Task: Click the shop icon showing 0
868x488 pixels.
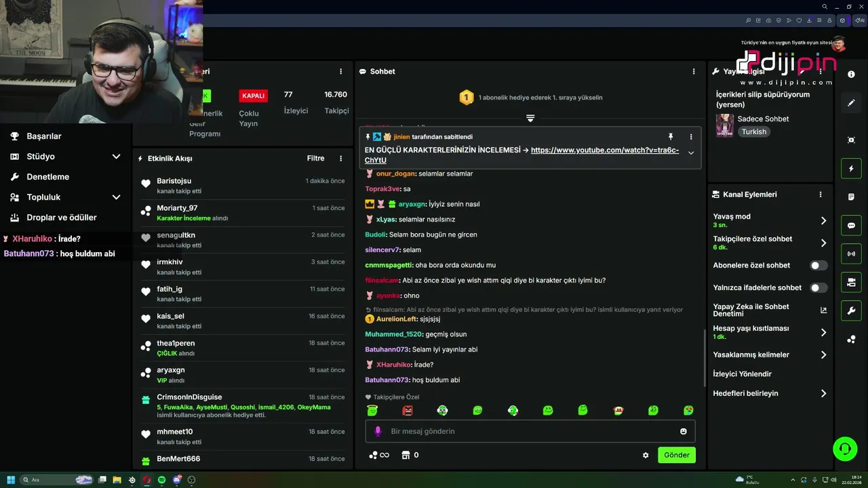Action: pos(410,455)
